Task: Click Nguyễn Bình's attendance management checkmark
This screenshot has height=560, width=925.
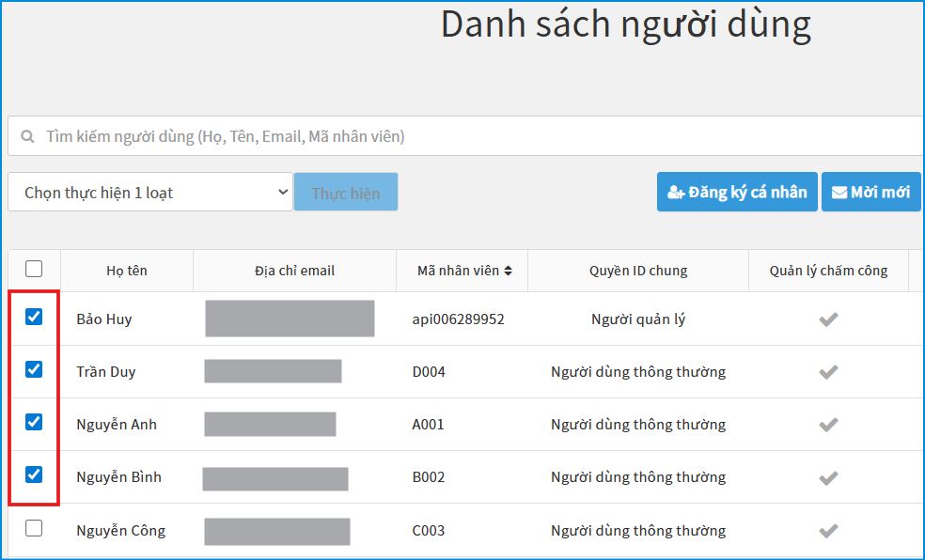Action: point(827,477)
